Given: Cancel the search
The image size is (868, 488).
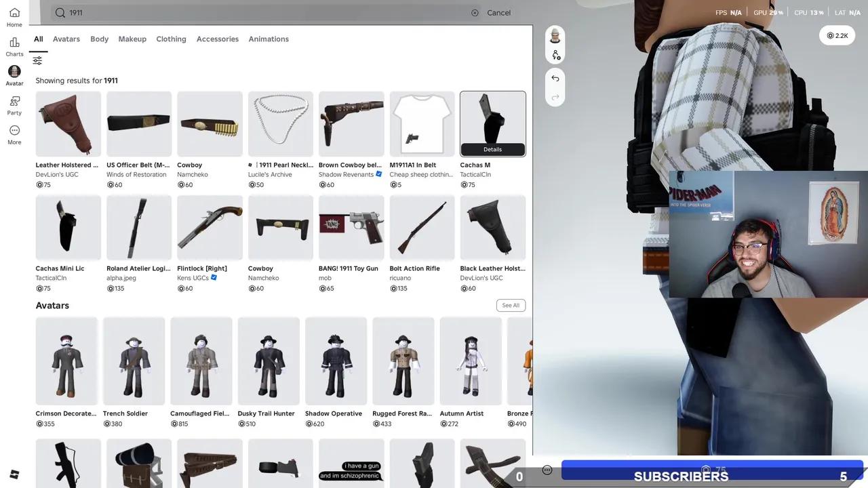Looking at the screenshot, I should (498, 13).
